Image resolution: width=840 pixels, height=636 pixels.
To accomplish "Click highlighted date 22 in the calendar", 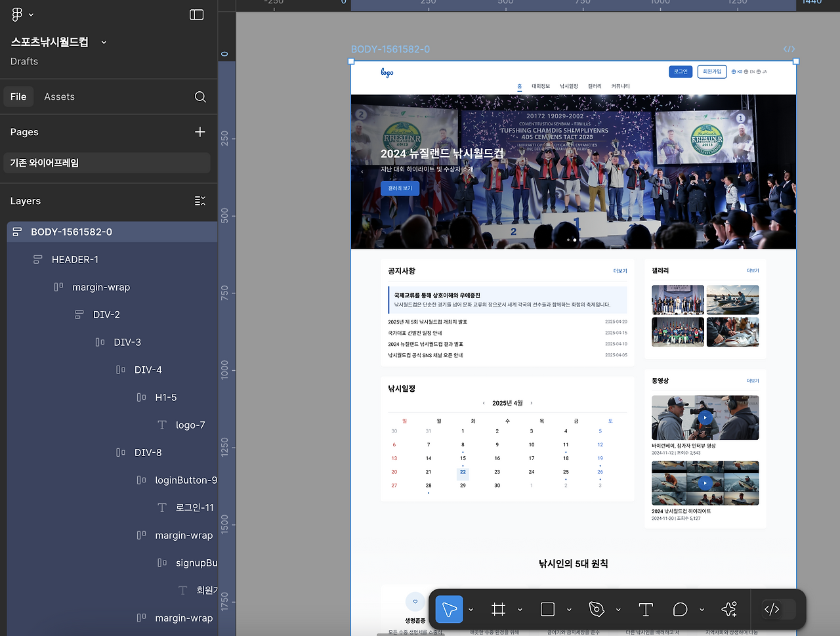I will point(463,472).
